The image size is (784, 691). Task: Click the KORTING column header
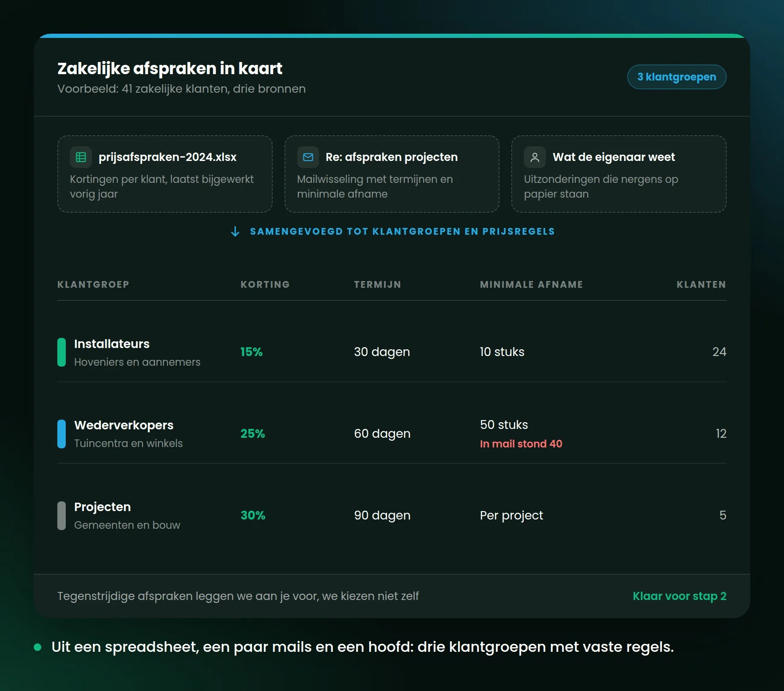pos(265,284)
